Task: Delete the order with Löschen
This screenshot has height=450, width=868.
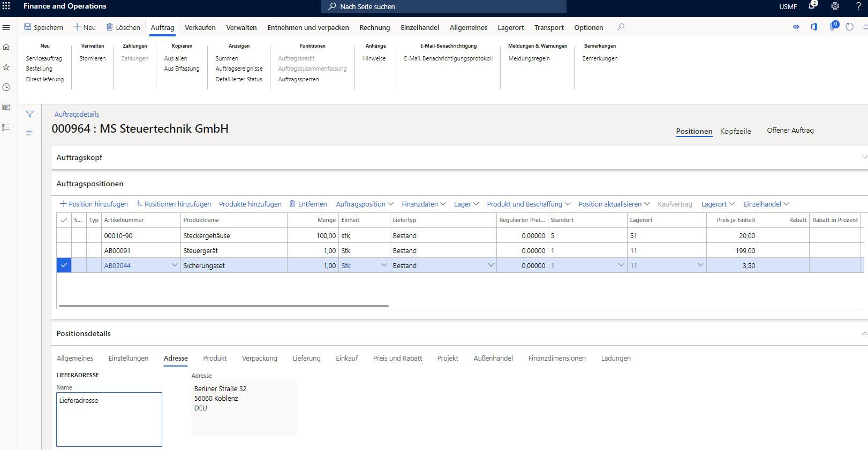Action: (123, 27)
